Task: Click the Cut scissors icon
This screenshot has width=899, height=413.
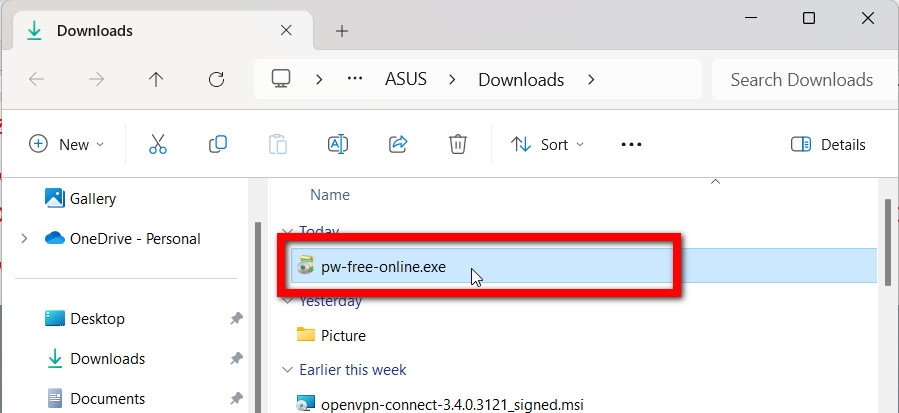Action: pos(158,144)
